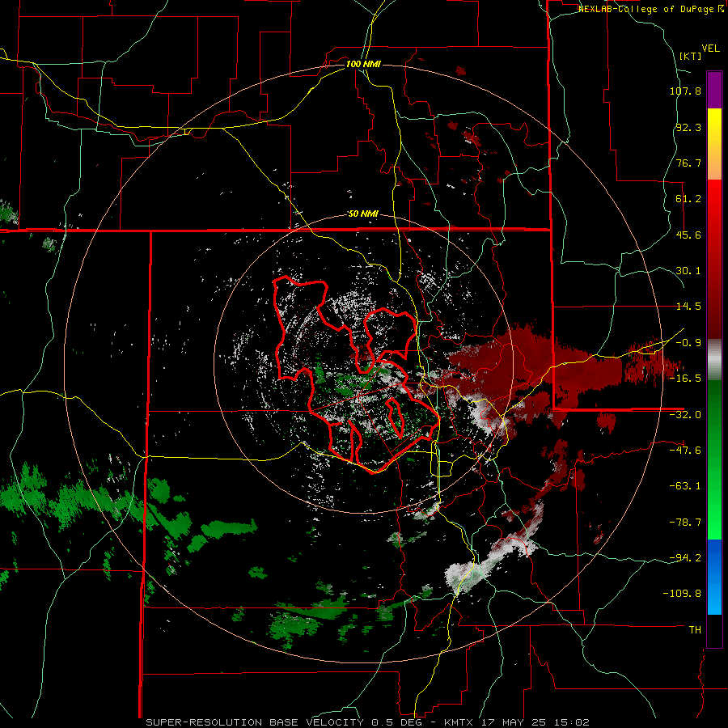
Task: Click the VEL legend title
Action: pyautogui.click(x=710, y=48)
